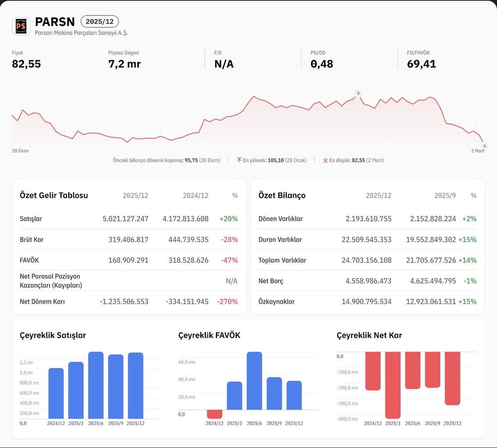Click the 2025/12 bar in Çeyreklik Net Kar

tap(453, 378)
